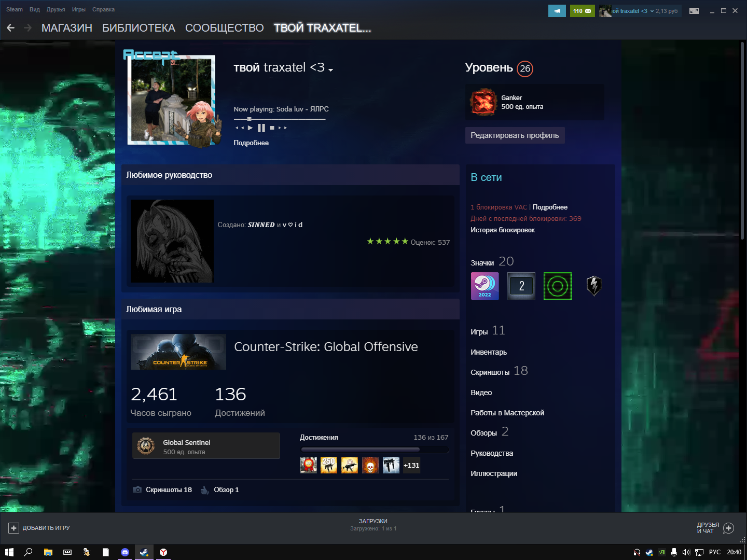
Task: Go back with the navigation arrow
Action: coord(10,28)
